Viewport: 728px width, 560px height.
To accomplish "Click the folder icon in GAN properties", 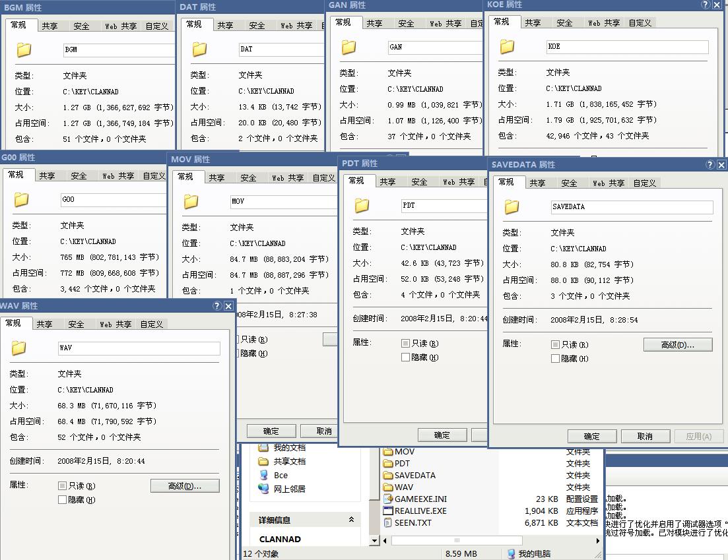I will click(348, 47).
